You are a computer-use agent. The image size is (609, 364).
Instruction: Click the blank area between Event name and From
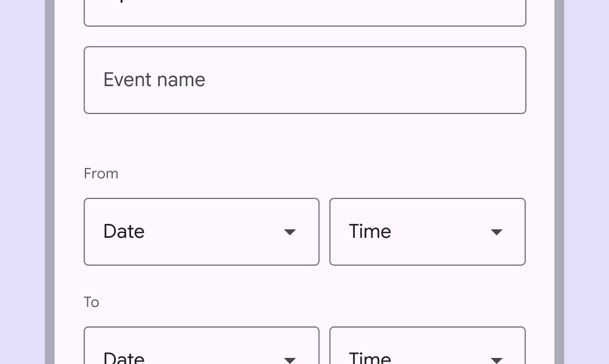304,140
